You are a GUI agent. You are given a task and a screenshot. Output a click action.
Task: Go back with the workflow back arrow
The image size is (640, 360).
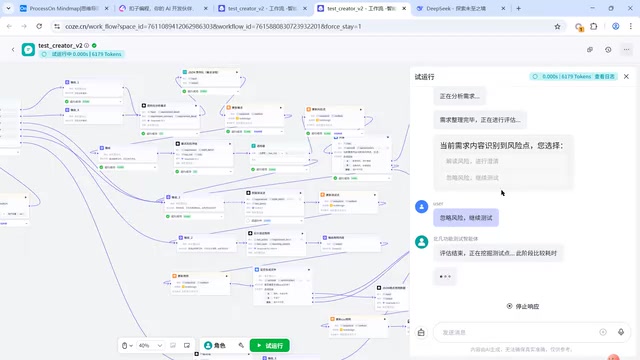tap(13, 49)
